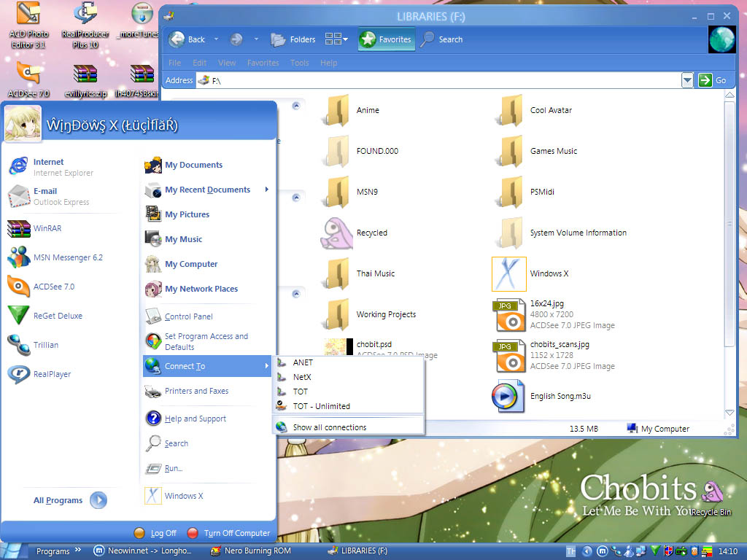
Task: Toggle the Folders pane in toolbar
Action: coord(293,39)
